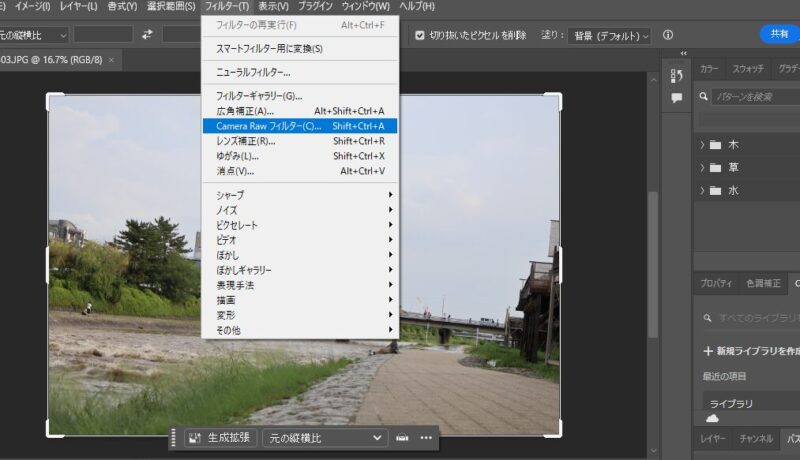Image resolution: width=800 pixels, height=460 pixels.
Task: Open the History panel icon in the dock
Action: [x=677, y=76]
